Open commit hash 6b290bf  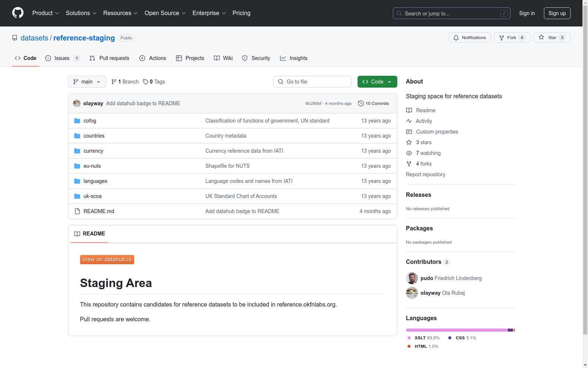[313, 103]
